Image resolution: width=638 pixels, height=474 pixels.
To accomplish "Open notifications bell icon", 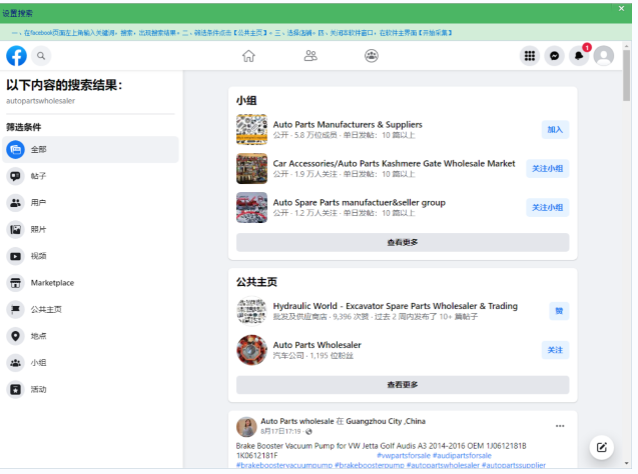I will (x=579, y=56).
